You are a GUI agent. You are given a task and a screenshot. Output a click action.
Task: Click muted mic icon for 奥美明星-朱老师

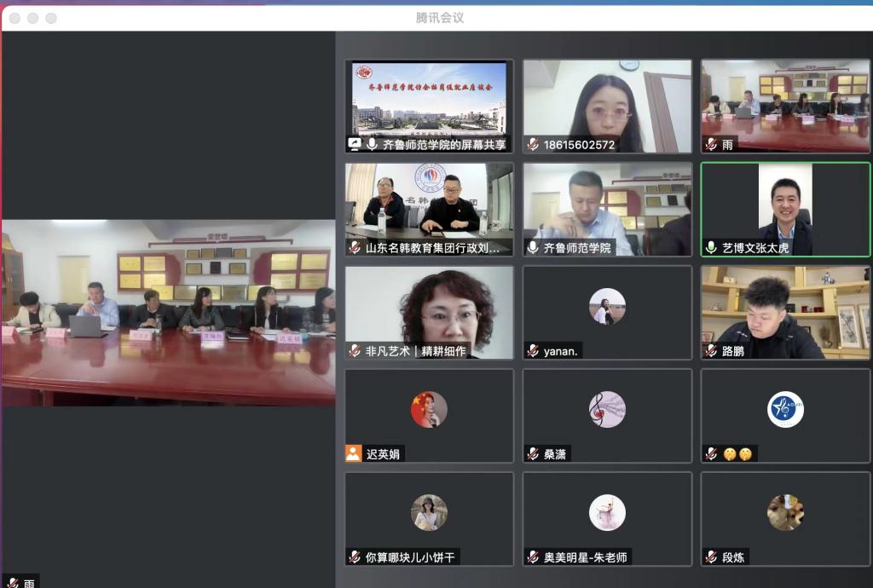tap(533, 557)
